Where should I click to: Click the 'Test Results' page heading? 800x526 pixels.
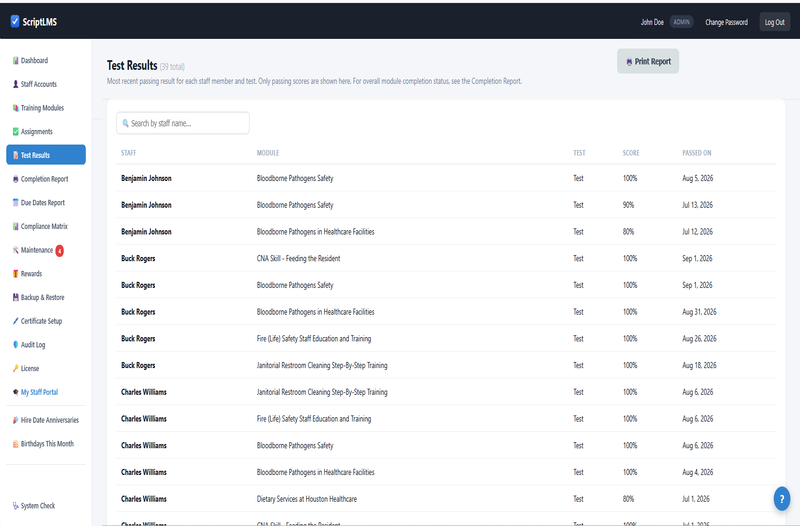coord(132,65)
